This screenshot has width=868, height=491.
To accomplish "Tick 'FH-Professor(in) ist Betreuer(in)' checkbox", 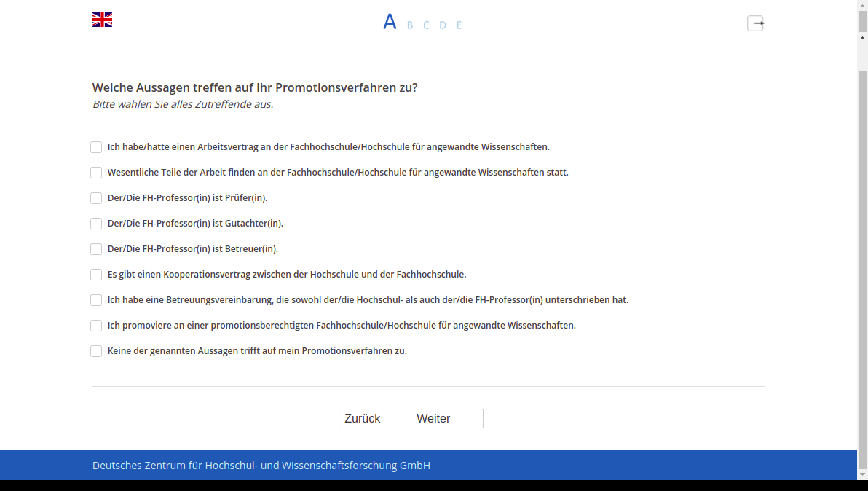I will point(96,249).
